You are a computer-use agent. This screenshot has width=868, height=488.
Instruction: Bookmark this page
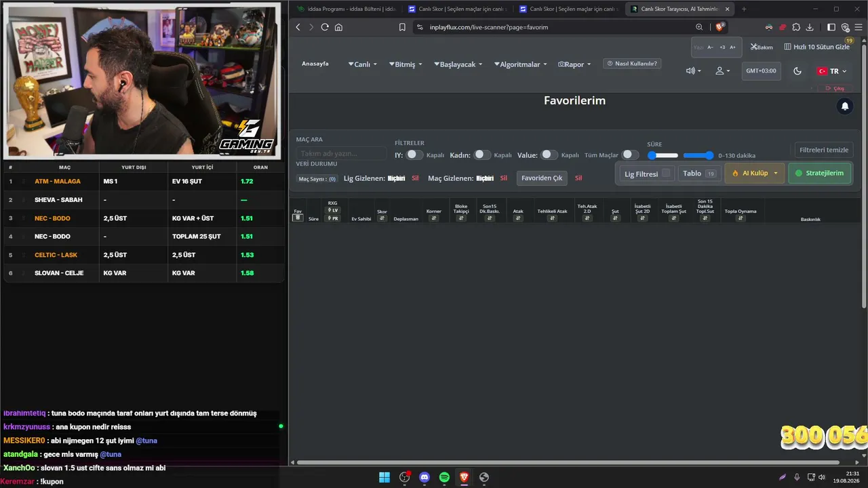click(402, 27)
